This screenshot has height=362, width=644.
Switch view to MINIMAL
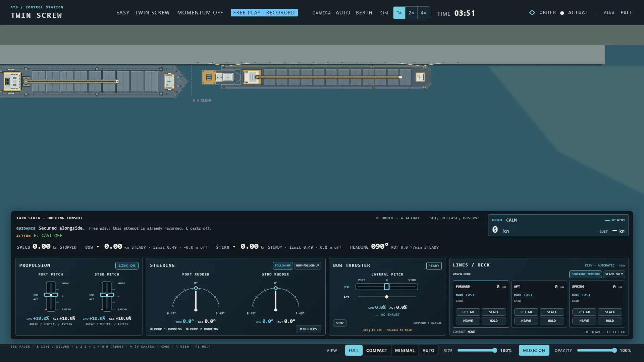pyautogui.click(x=405, y=350)
